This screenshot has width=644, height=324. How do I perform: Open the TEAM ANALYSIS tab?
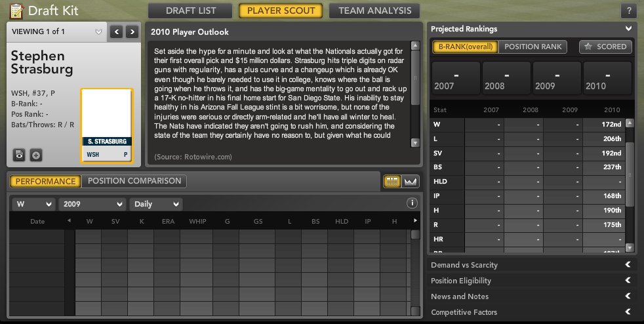(374, 10)
